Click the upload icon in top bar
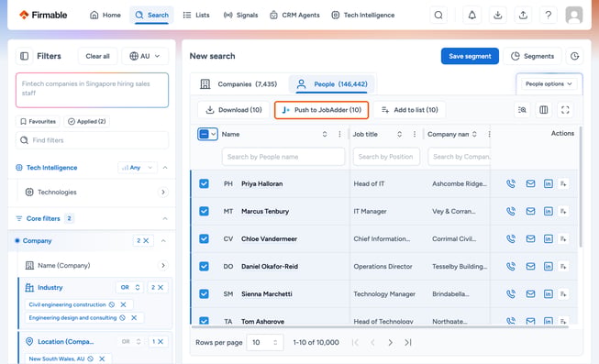Viewport: 599px width, 364px height. pyautogui.click(x=523, y=16)
